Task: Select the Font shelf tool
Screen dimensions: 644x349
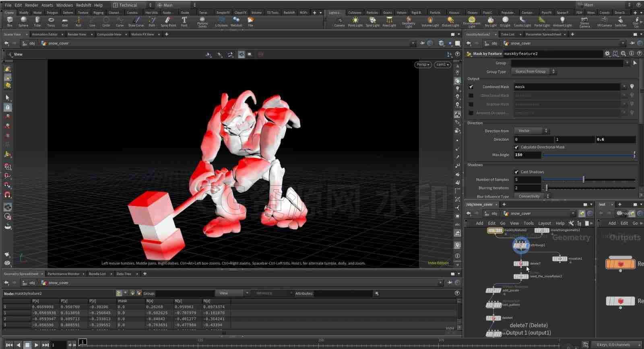Action: (x=184, y=21)
